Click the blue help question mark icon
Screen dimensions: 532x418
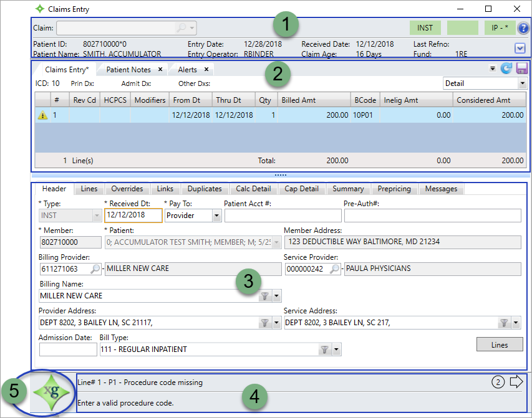(523, 28)
